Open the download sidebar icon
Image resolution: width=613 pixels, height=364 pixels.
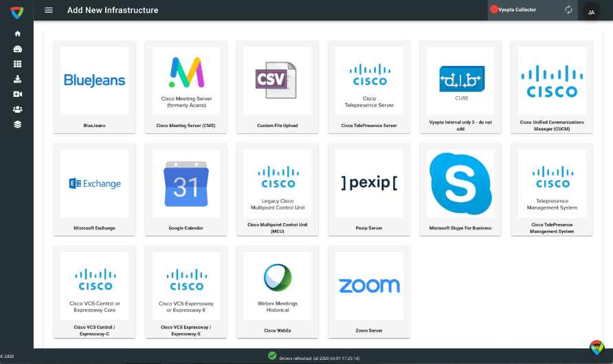17,79
